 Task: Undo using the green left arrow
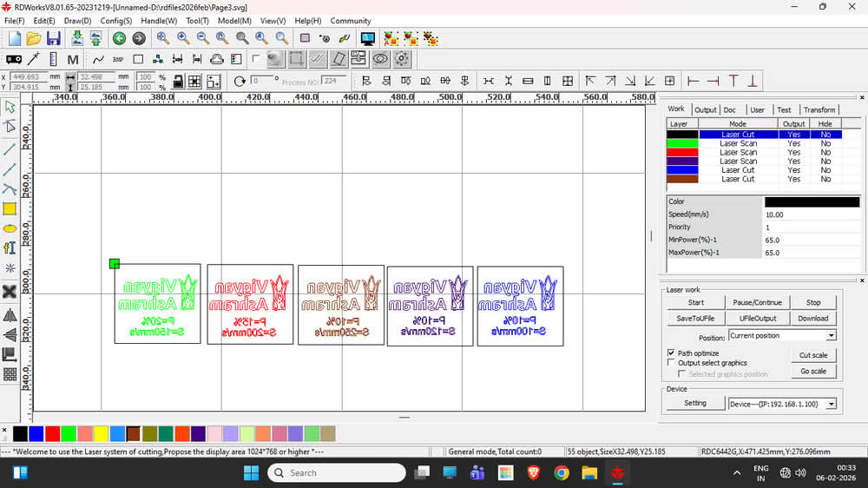point(119,38)
